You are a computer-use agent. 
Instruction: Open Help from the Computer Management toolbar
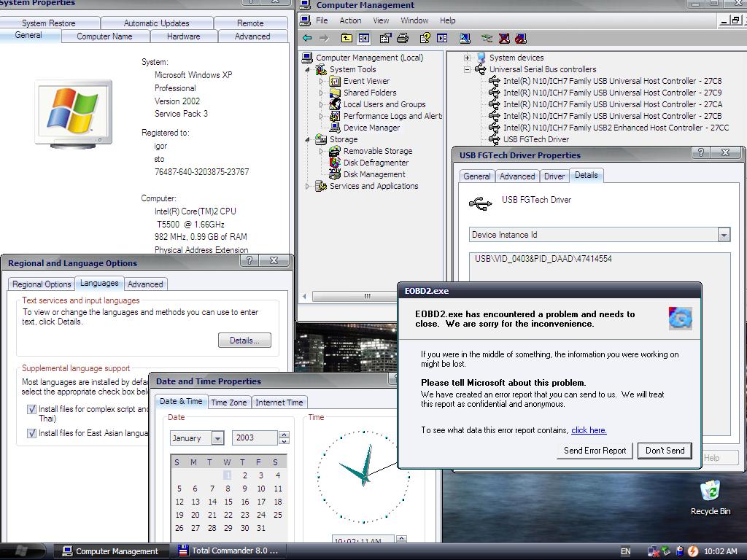425,38
